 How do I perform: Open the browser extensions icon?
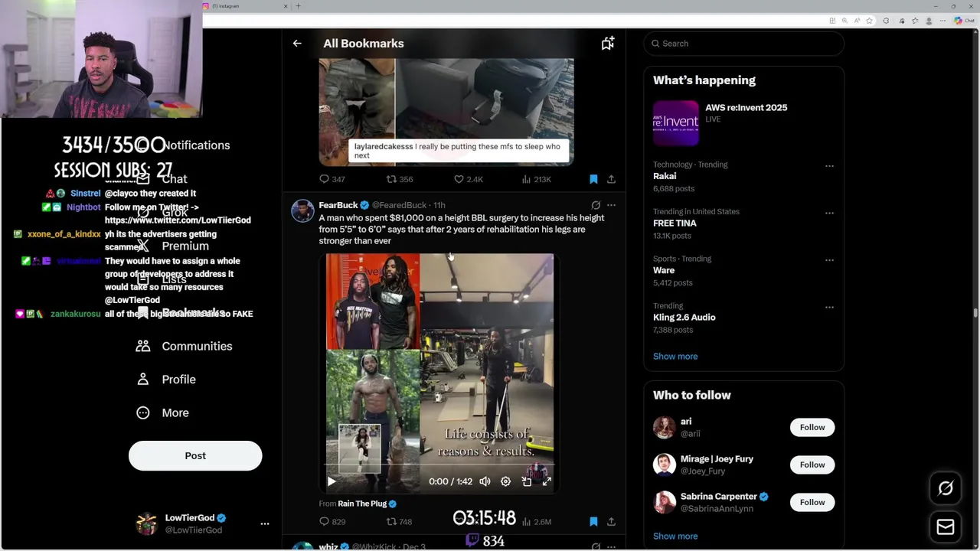coord(886,21)
